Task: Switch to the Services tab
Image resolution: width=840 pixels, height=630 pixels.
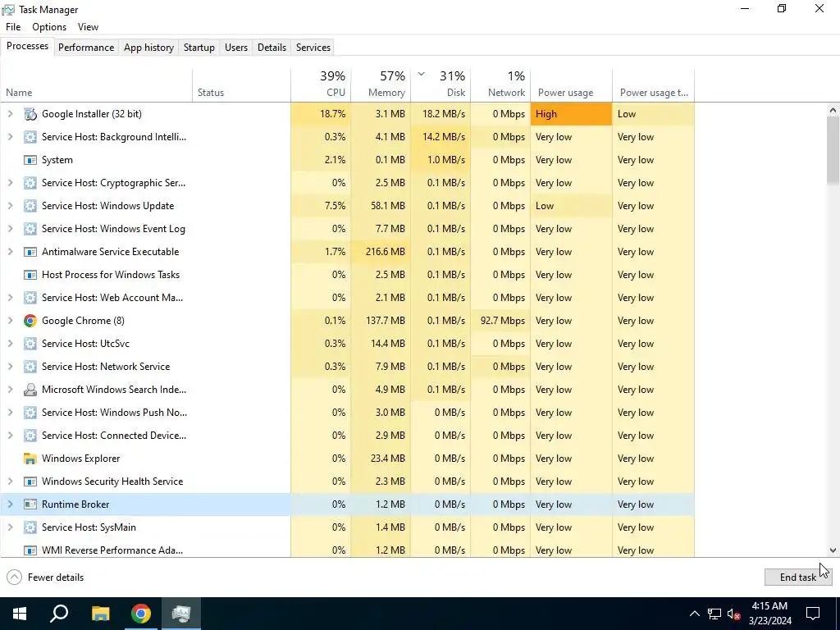Action: click(x=313, y=47)
